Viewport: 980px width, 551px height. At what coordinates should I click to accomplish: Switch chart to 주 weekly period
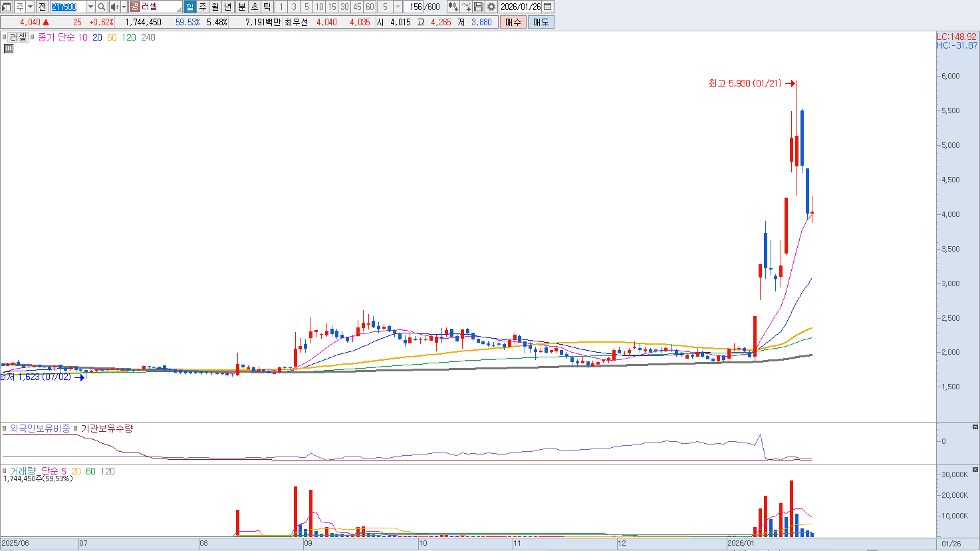pyautogui.click(x=203, y=7)
